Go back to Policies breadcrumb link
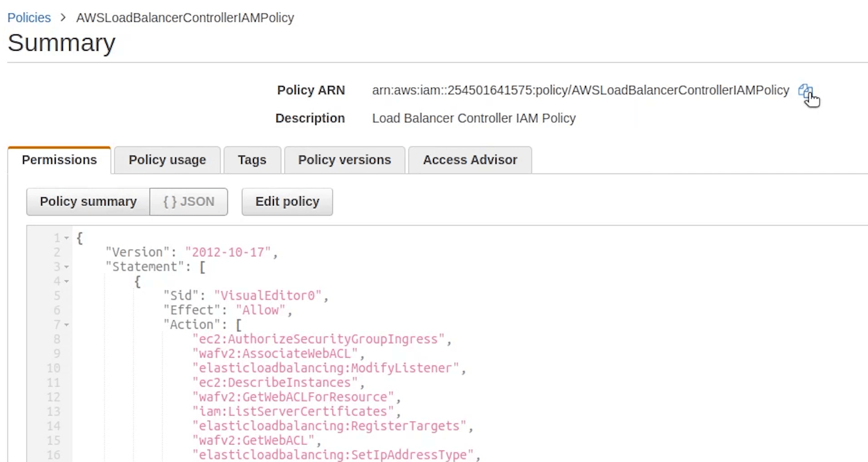Screen dimensions: 868x462 click(29, 18)
